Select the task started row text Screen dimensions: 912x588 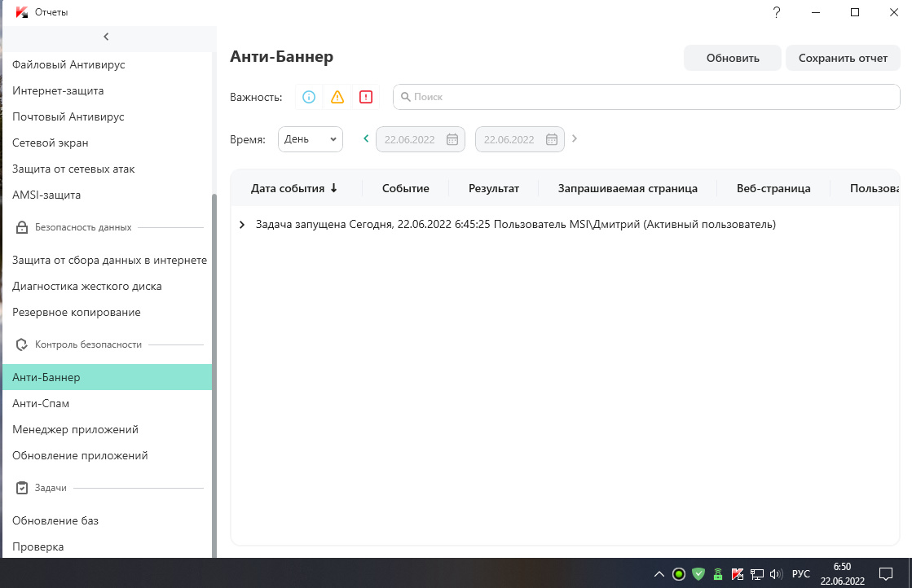tap(516, 224)
